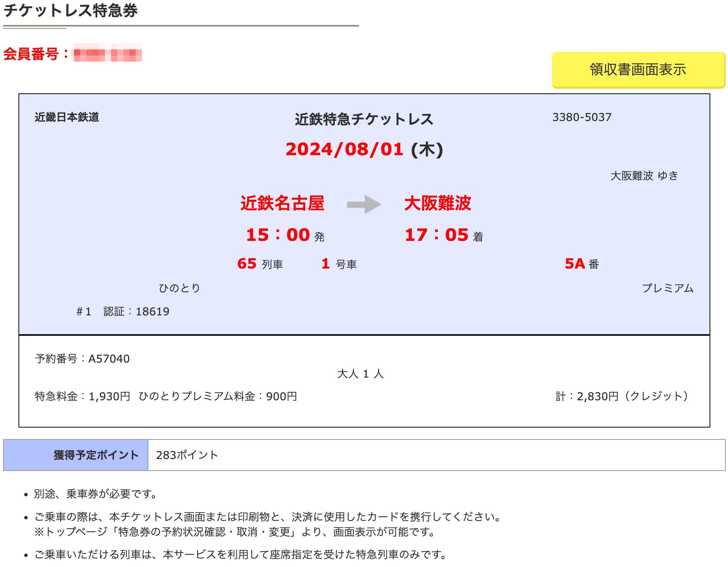
Task: Click the 大阪難波 ゆき destination note
Action: (644, 176)
